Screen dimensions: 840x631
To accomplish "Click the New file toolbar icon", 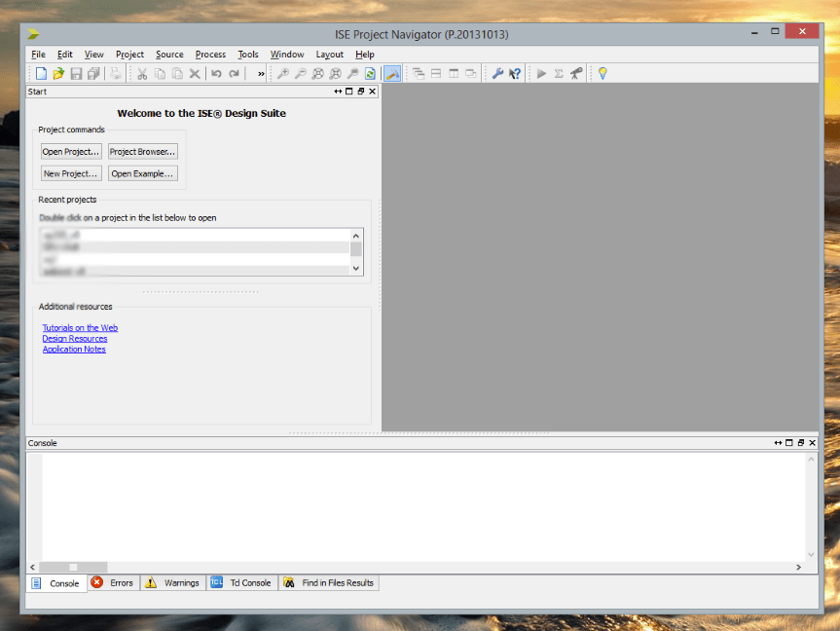I will click(41, 73).
